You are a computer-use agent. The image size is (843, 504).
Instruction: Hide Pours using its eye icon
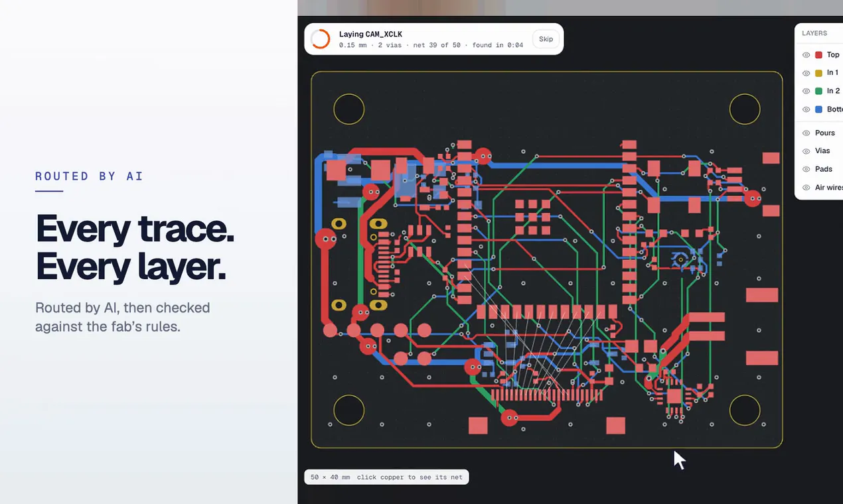click(806, 133)
